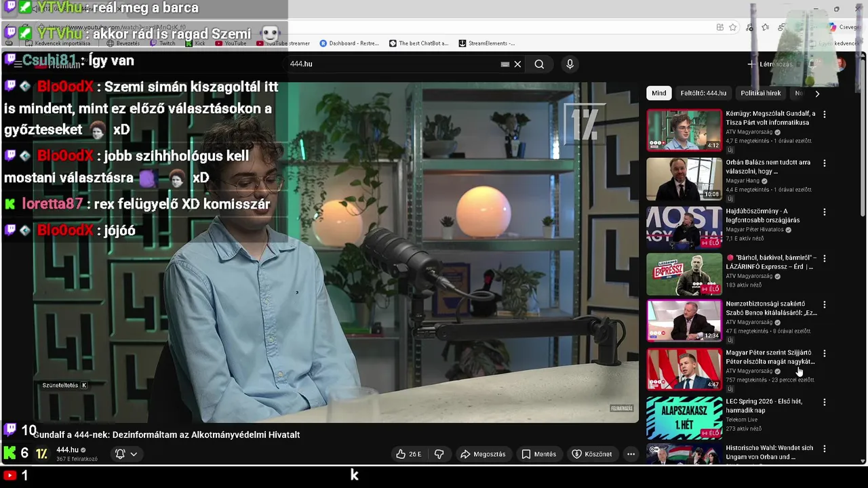Open LEC Spring 2026 Alapszakasz thumbnail

[x=684, y=418]
